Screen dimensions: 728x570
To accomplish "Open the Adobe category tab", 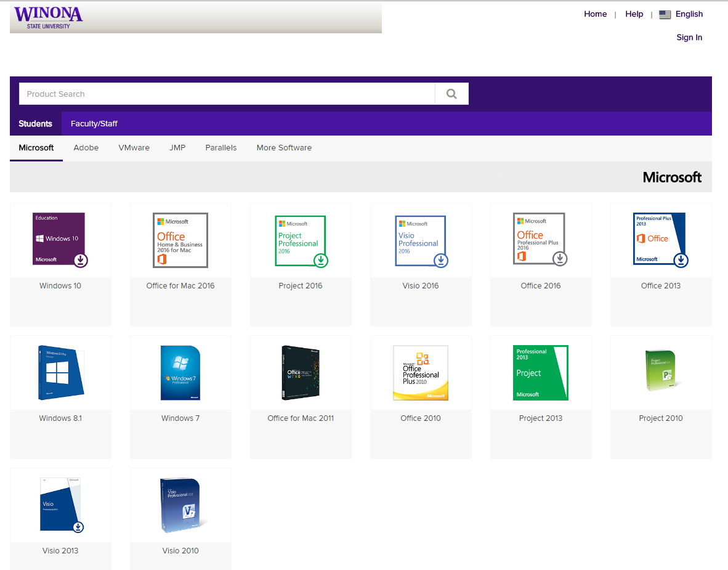I will pyautogui.click(x=86, y=148).
